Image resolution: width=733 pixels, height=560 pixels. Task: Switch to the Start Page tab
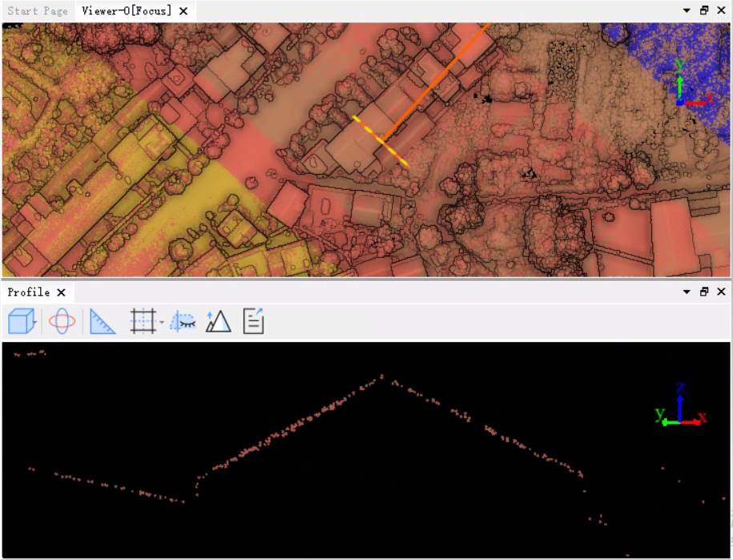38,11
